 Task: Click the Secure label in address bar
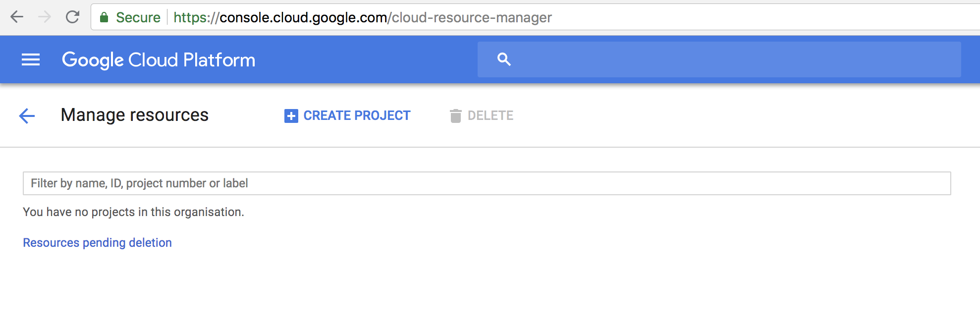138,17
